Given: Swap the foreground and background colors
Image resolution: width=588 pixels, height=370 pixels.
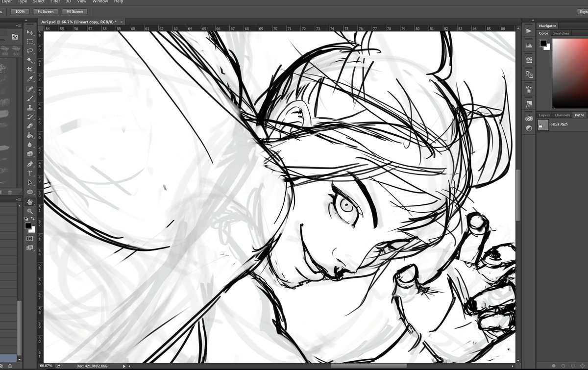Looking at the screenshot, I should coord(32,219).
